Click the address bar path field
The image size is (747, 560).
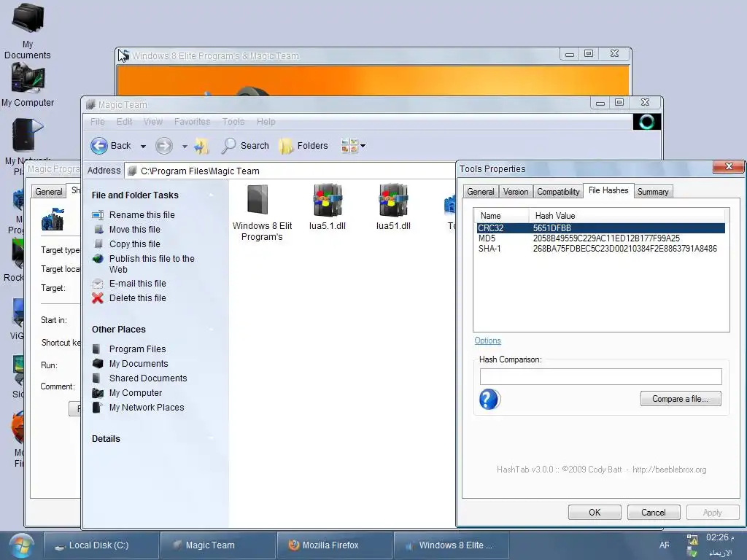290,171
